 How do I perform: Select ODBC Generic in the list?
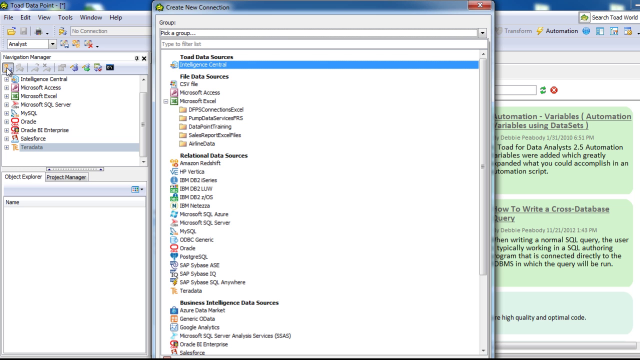[x=196, y=240]
